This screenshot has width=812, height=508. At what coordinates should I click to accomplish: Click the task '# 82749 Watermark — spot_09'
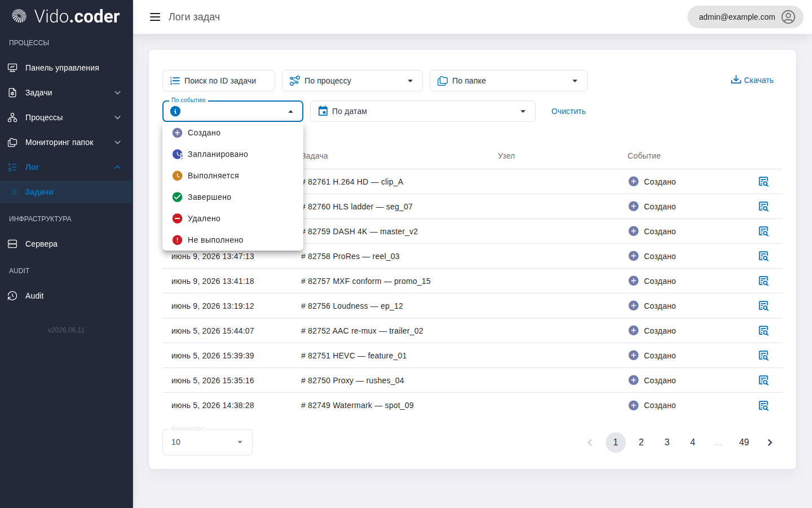pos(358,405)
